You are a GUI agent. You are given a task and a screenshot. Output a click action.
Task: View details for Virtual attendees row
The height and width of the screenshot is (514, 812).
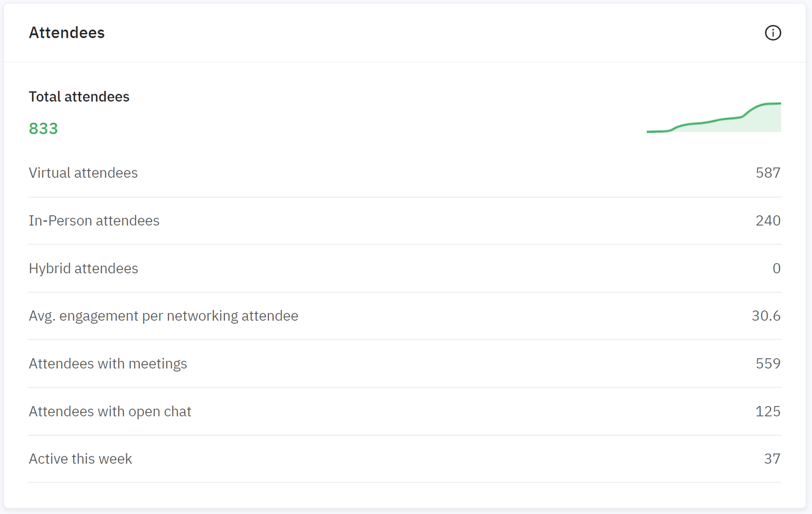pyautogui.click(x=83, y=173)
